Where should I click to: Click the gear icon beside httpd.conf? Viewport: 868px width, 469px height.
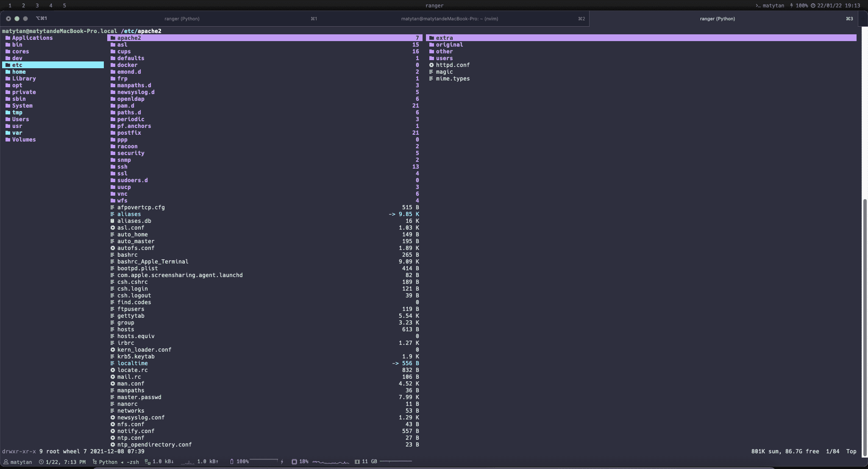coord(431,65)
